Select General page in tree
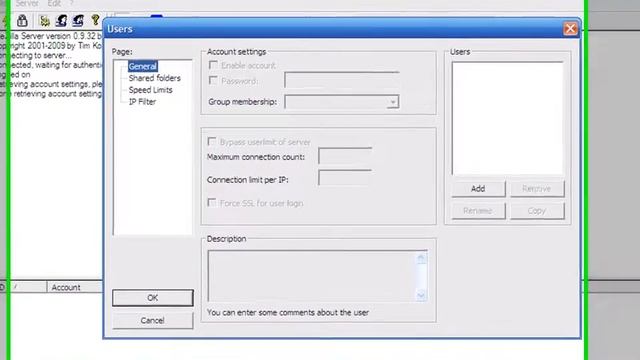This screenshot has width=640, height=360. 142,66
